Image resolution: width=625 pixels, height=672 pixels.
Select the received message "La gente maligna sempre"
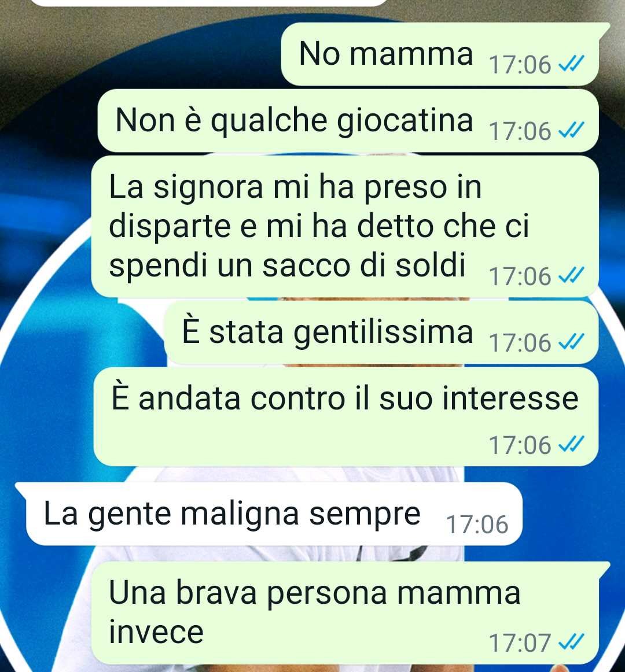pos(270,514)
